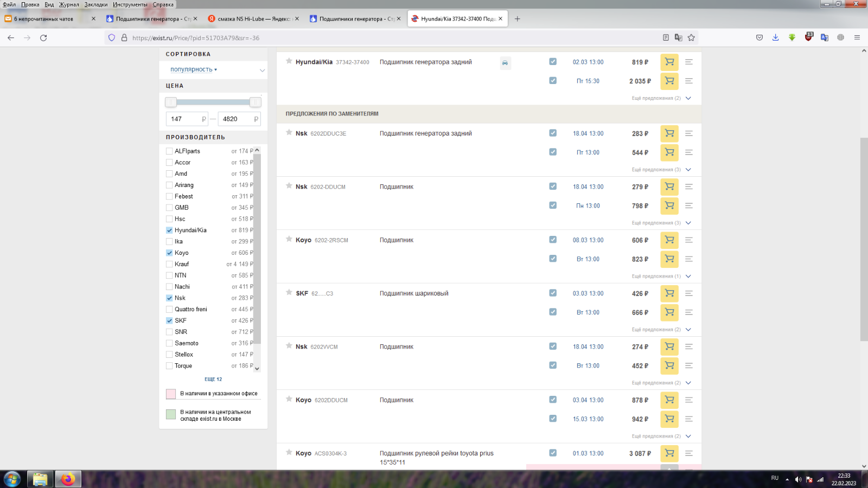Open a new browser tab

click(x=517, y=19)
